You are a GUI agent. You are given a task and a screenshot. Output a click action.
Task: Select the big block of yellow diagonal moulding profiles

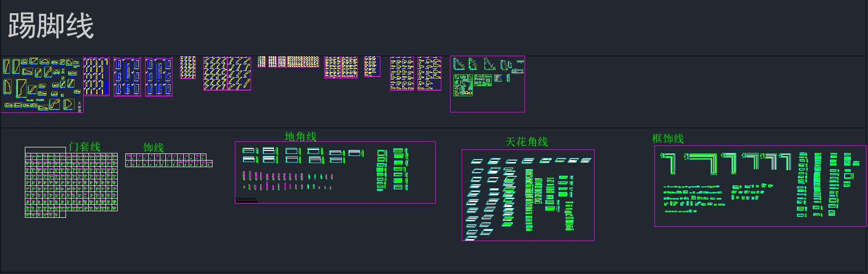[x=227, y=73]
